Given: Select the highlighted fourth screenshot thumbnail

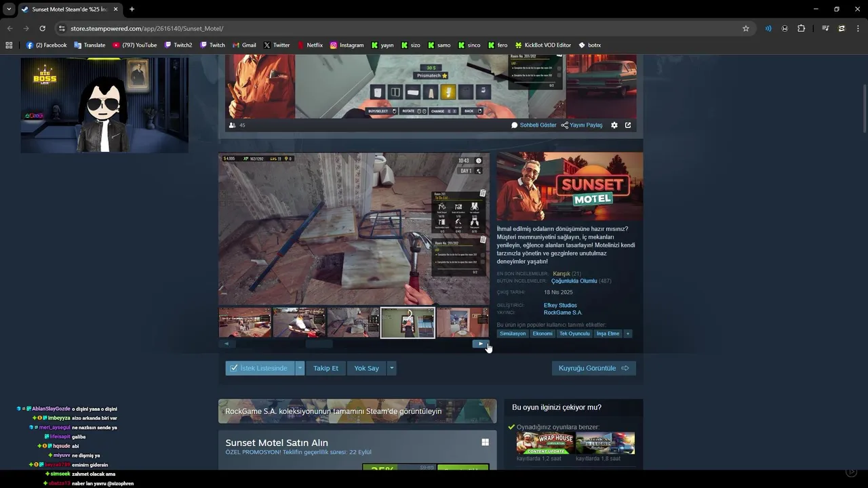Looking at the screenshot, I should pos(408,323).
